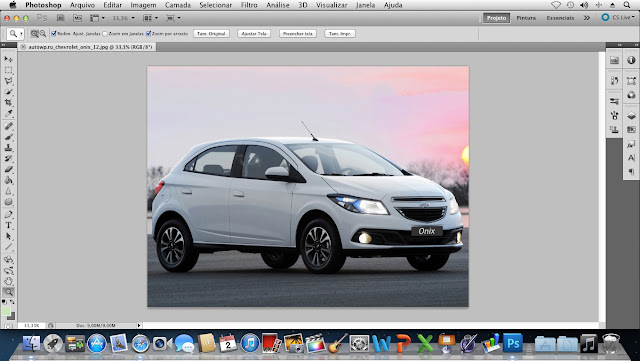Image resolution: width=640 pixels, height=361 pixels.
Task: Launch Mini Bridge from application bar
Action: (x=77, y=18)
